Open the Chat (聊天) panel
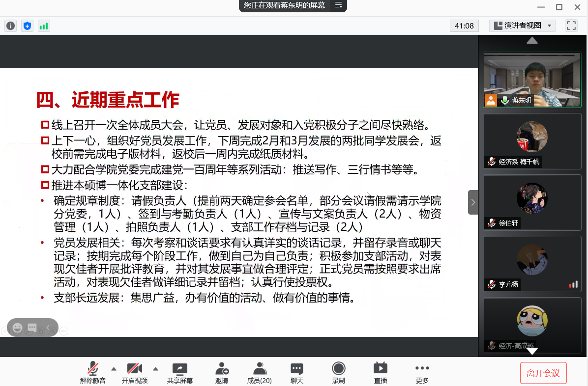Screen dimensions: 588x386 (296, 373)
